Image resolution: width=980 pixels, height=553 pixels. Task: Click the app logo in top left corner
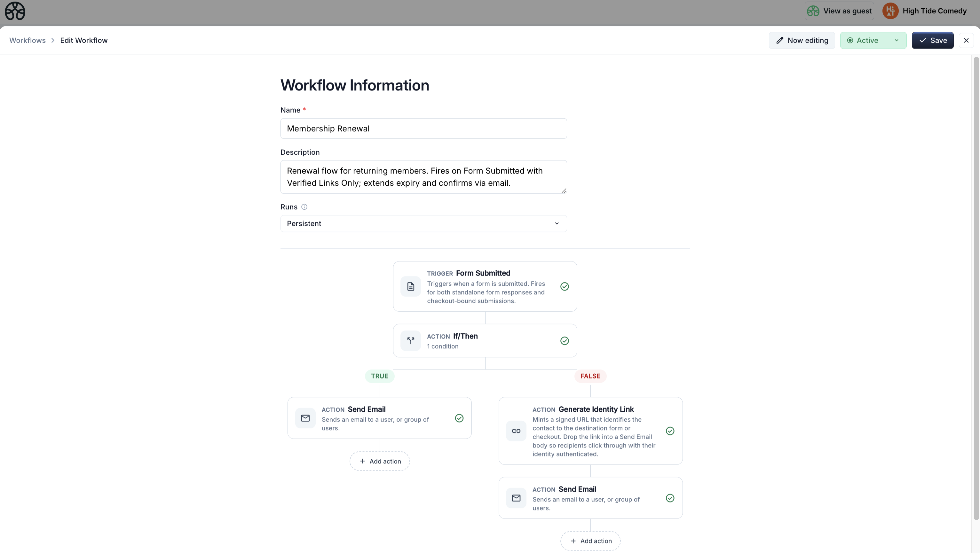click(14, 11)
